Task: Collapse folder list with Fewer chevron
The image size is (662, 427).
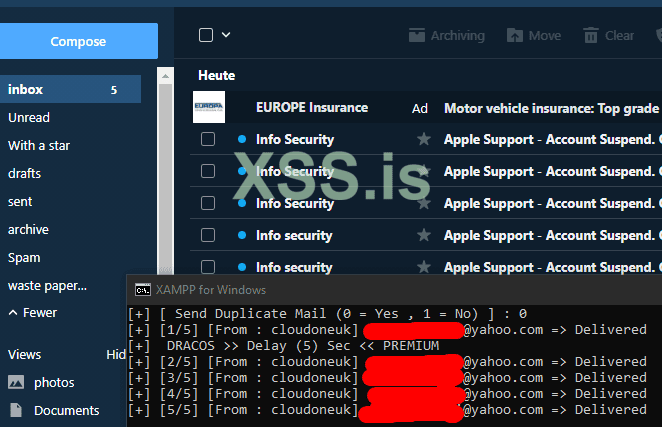Action: tap(13, 313)
